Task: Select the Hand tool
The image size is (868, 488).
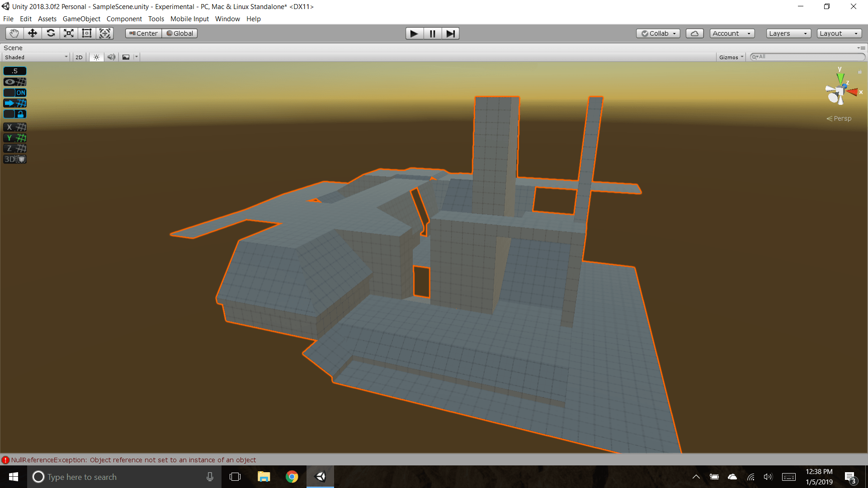Action: coord(14,33)
